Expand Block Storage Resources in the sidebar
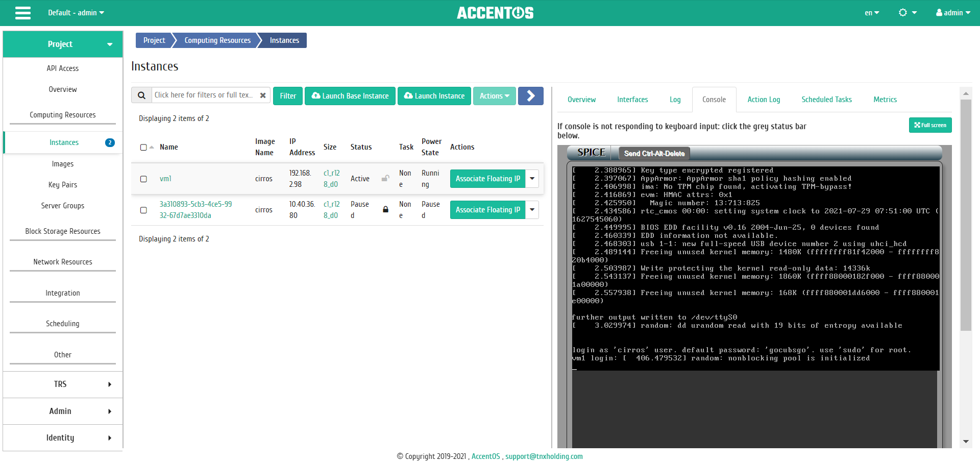The image size is (980, 462). coord(63,231)
